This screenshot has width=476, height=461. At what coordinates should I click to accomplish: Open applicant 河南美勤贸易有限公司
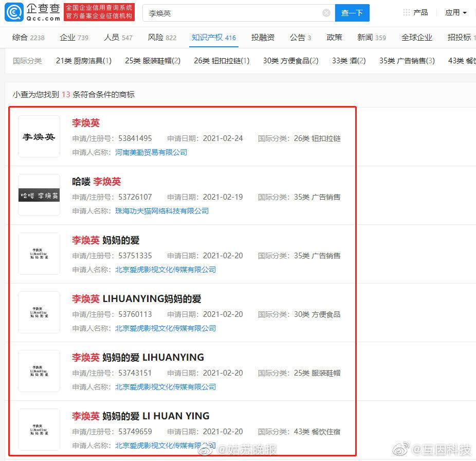click(151, 152)
